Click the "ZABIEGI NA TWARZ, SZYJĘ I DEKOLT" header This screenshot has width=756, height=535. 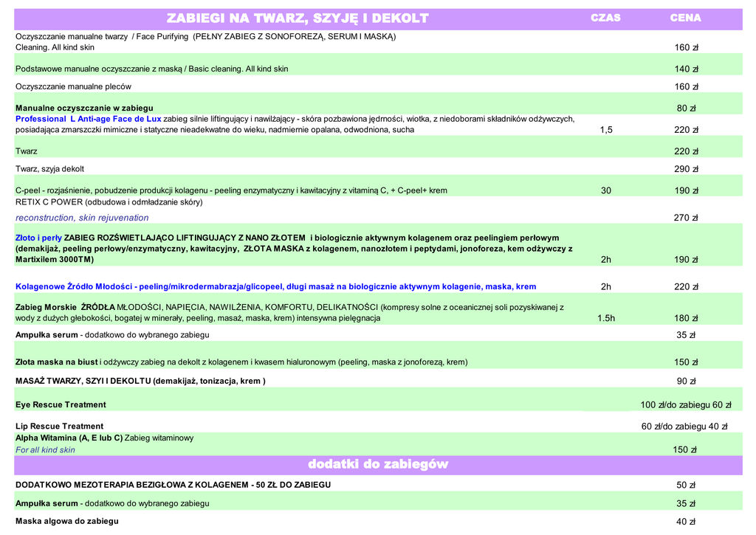[x=298, y=18]
